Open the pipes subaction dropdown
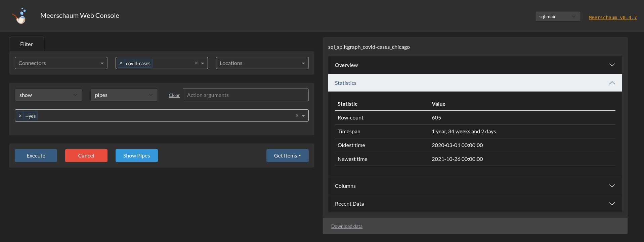The height and width of the screenshot is (242, 644). [x=124, y=95]
